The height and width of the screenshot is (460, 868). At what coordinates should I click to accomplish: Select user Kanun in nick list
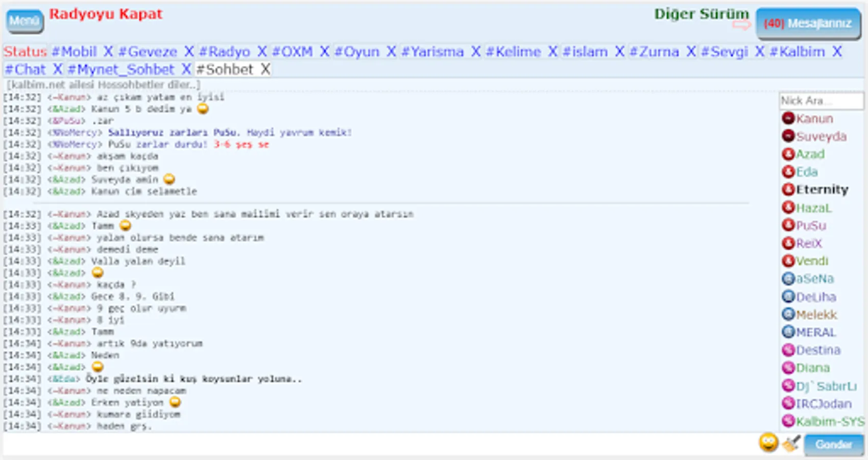coord(814,119)
